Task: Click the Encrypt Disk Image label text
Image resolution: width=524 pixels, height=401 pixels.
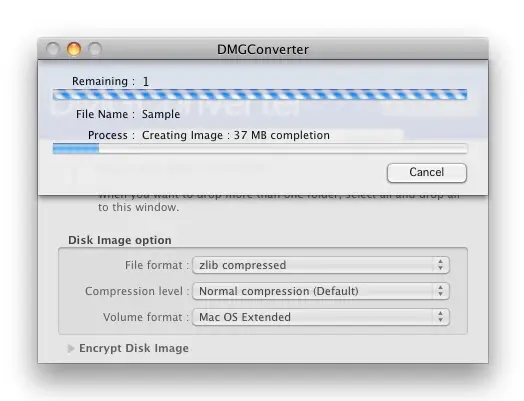Action: 134,348
